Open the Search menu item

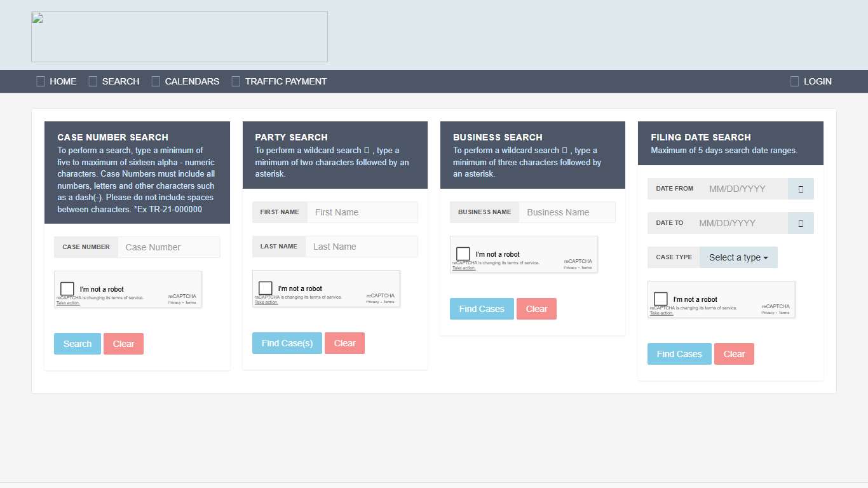[120, 81]
